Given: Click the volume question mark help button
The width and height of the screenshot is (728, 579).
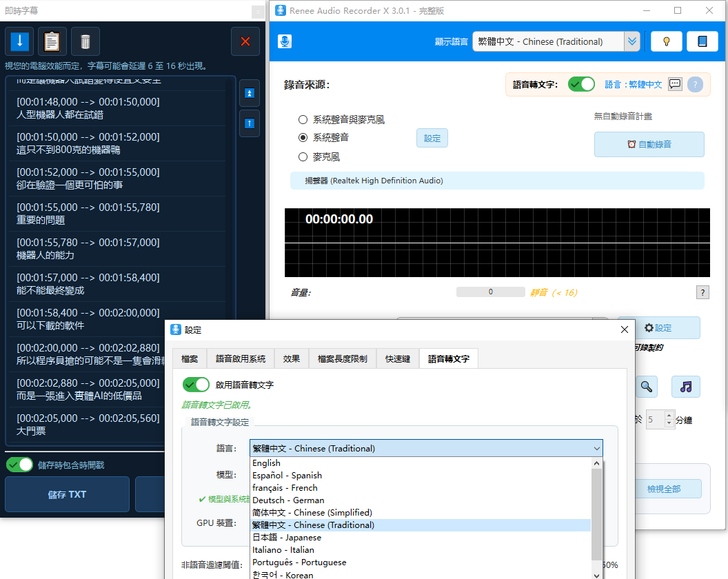Looking at the screenshot, I should coord(702,292).
